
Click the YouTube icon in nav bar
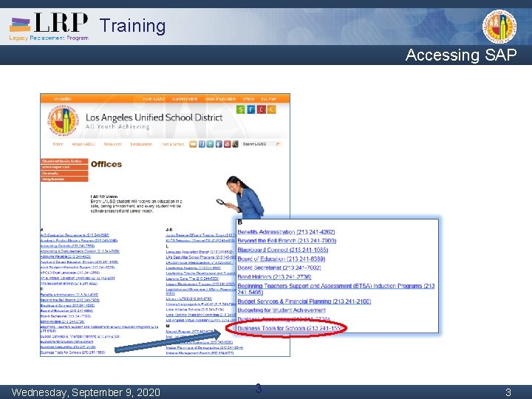228,144
